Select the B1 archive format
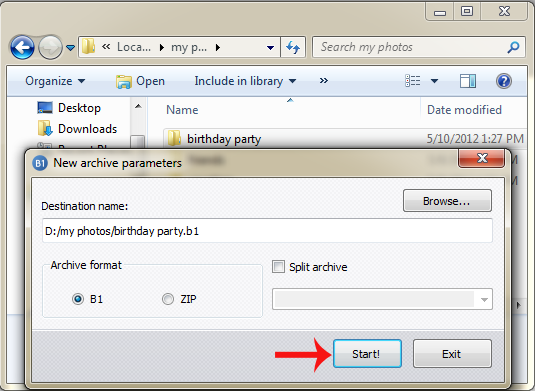Screen dimensions: 535x391 [78, 299]
